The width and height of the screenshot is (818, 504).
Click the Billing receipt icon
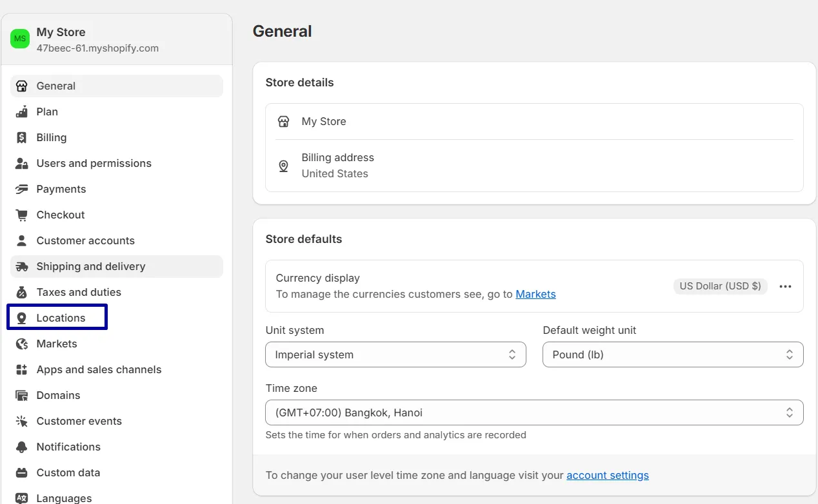22,137
